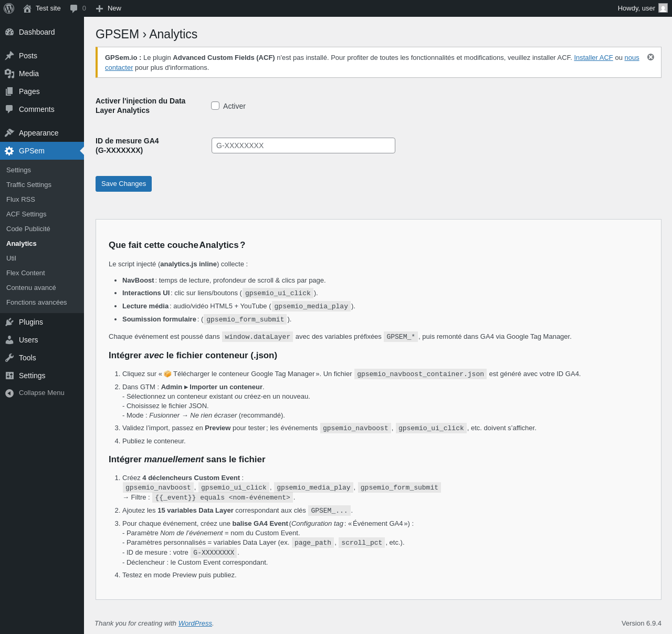Dismiss the ACF notice
Image resolution: width=672 pixels, height=634 pixels.
(x=650, y=57)
